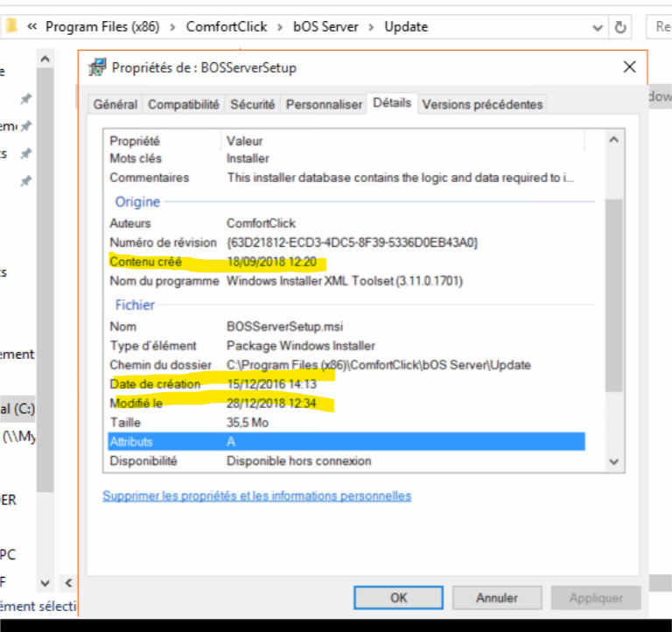The image size is (672, 632).
Task: Open Supprimer les propriétés et informations personnelles link
Action: 256,495
